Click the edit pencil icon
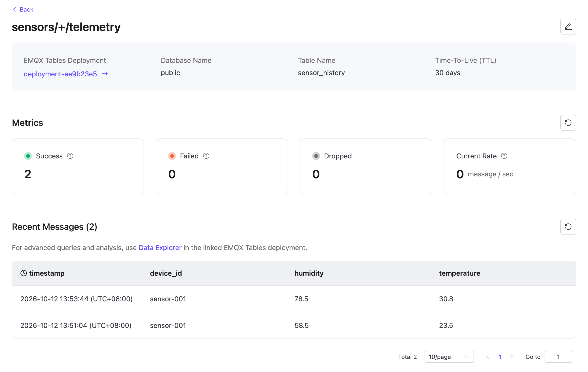Viewport: 588px width, 372px height. coord(568,27)
